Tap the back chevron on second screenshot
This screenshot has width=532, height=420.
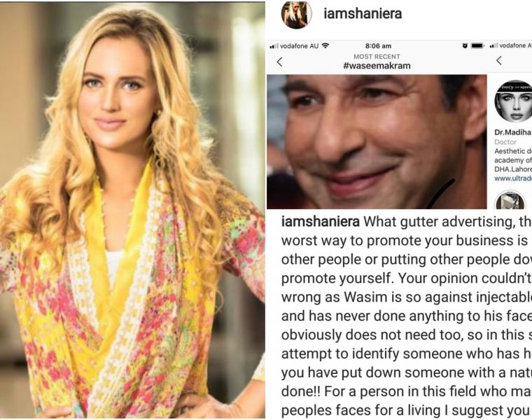tap(498, 61)
